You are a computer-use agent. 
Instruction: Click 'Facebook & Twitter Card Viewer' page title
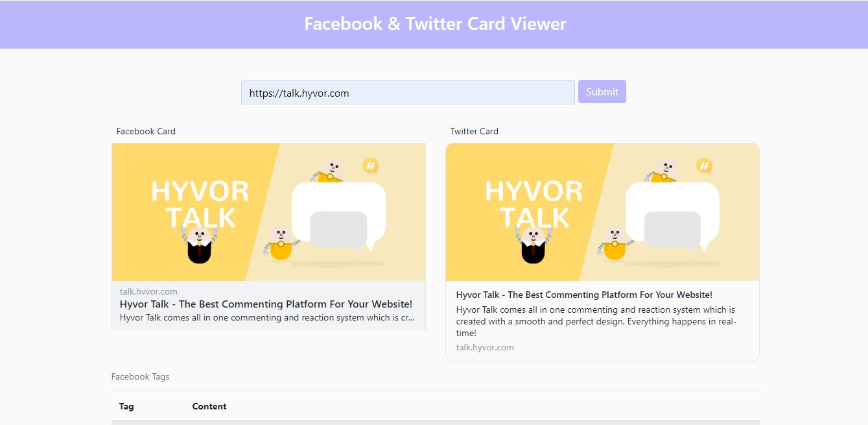click(x=435, y=24)
